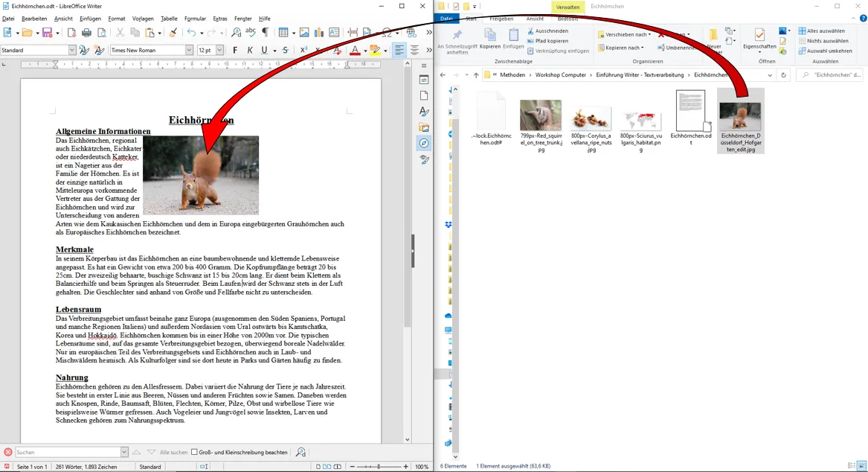Toggle formatting marks (pilcrow) icon

click(265, 33)
